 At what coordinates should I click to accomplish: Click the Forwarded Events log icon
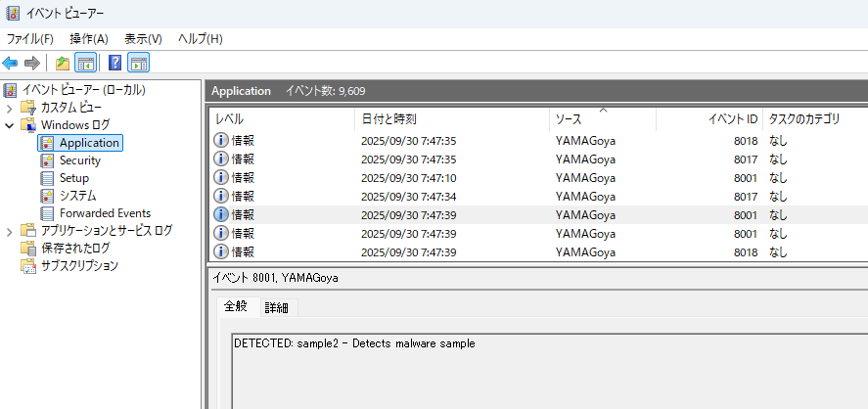[47, 213]
